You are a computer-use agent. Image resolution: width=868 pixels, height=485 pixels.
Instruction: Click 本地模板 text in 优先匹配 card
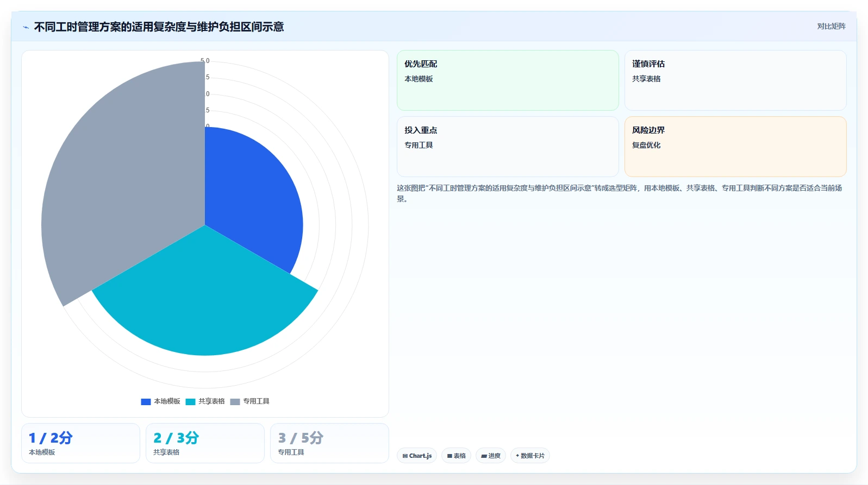click(419, 79)
